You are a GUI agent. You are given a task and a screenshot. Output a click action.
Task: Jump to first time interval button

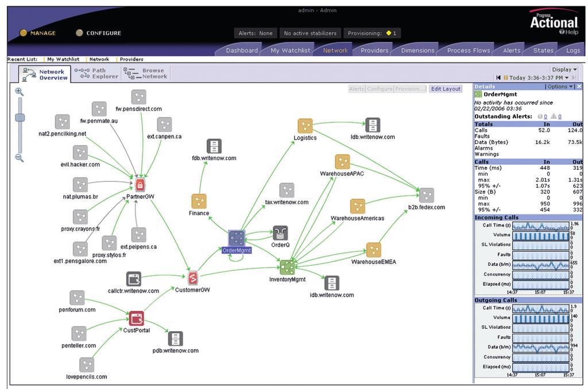click(498, 77)
